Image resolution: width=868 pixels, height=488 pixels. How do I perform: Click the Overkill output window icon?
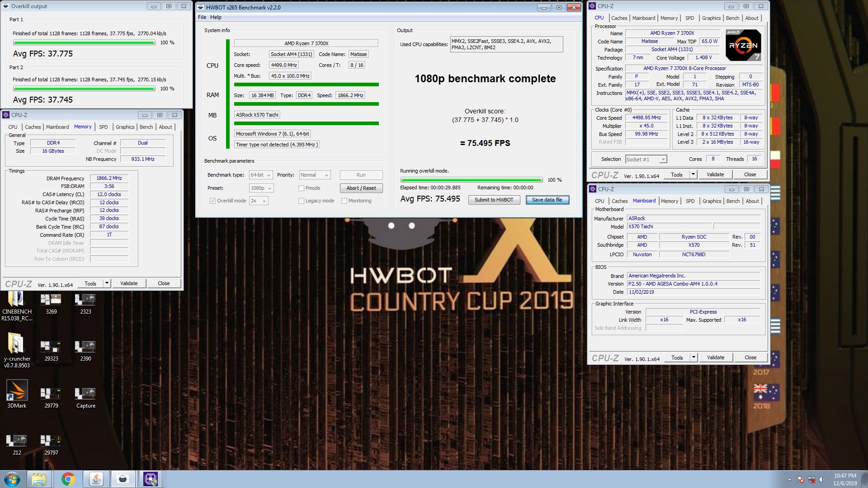tap(6, 6)
